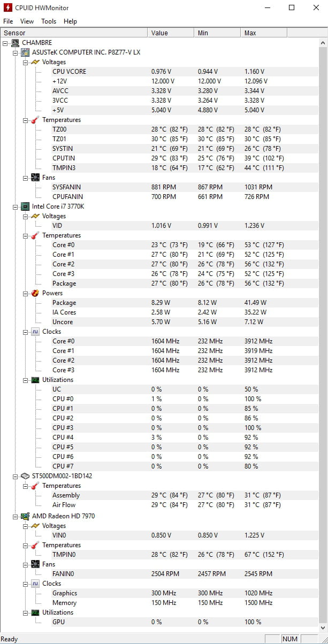Screen dimensions: 328x644
Task: Collapse the motherboard Voltages section
Action: [25, 62]
